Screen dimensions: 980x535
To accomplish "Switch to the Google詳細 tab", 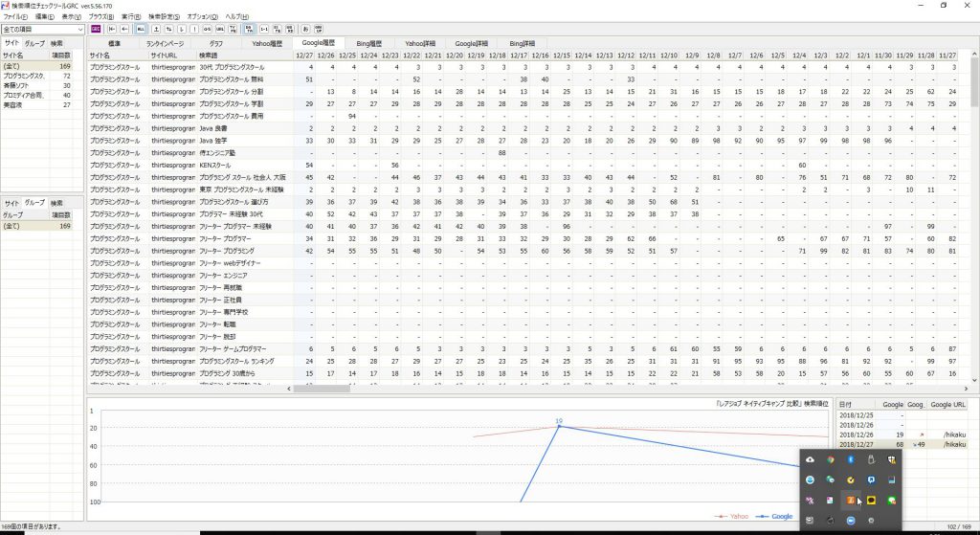I will point(471,44).
